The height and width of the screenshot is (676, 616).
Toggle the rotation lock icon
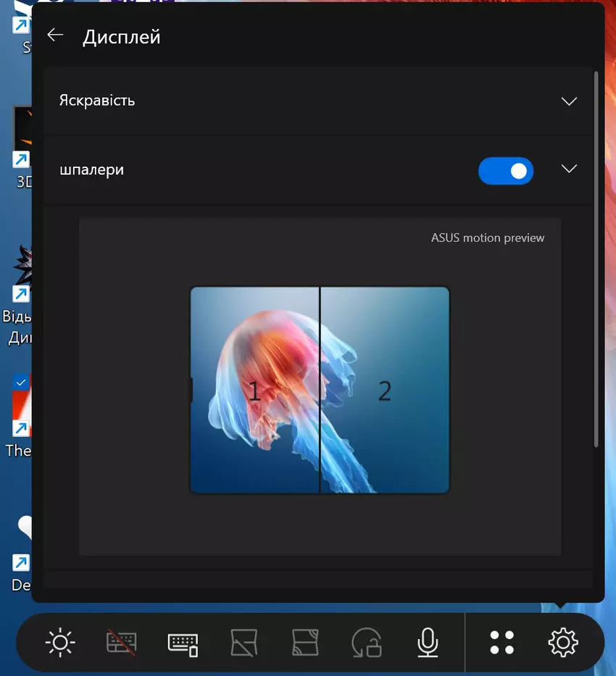(366, 642)
